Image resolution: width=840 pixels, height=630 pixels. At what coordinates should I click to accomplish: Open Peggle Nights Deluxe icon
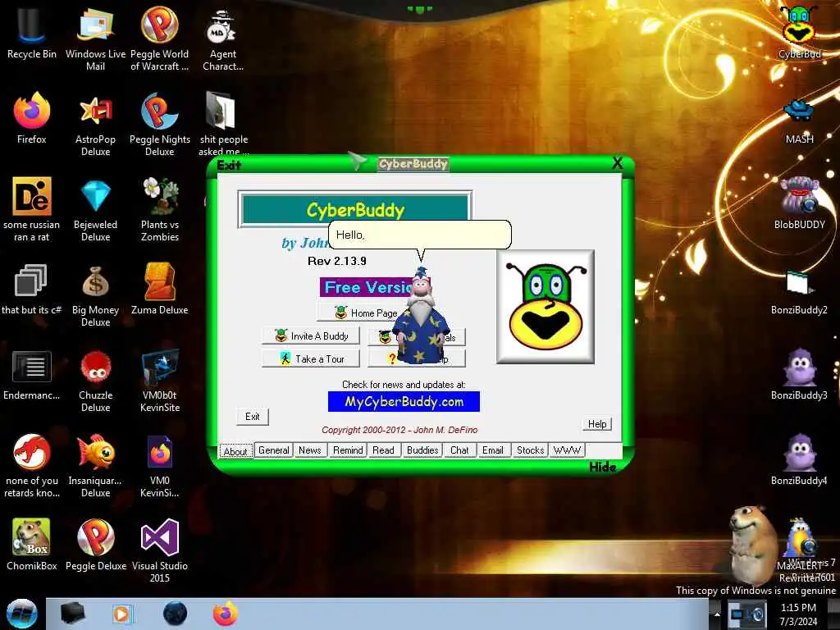point(160,125)
